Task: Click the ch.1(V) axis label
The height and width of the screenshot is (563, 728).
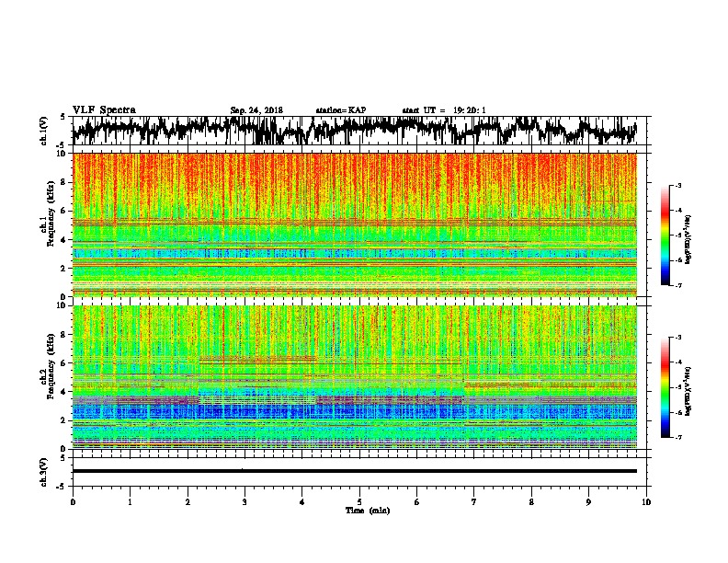Action: [x=43, y=130]
